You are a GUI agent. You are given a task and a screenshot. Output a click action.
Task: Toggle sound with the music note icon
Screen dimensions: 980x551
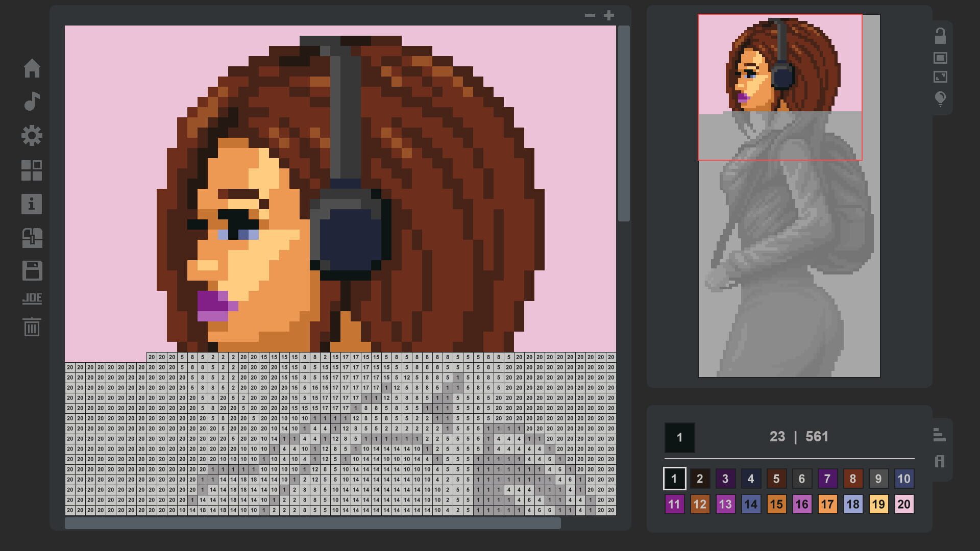pos(33,102)
